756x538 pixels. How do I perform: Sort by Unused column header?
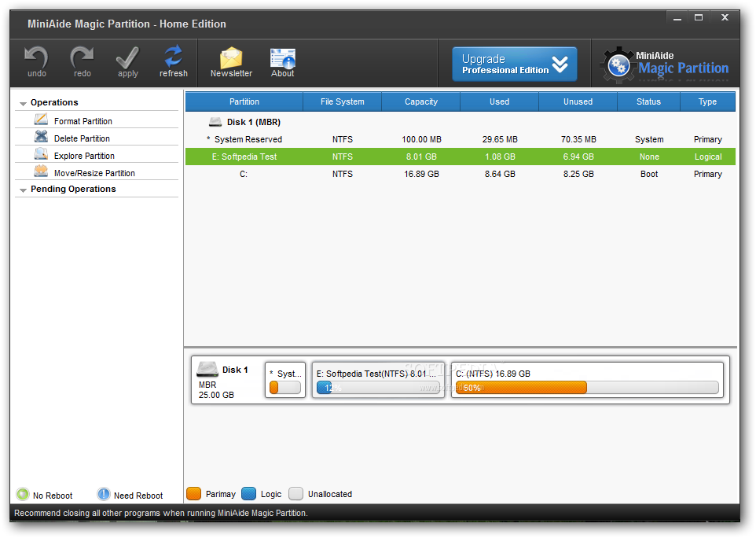[578, 101]
